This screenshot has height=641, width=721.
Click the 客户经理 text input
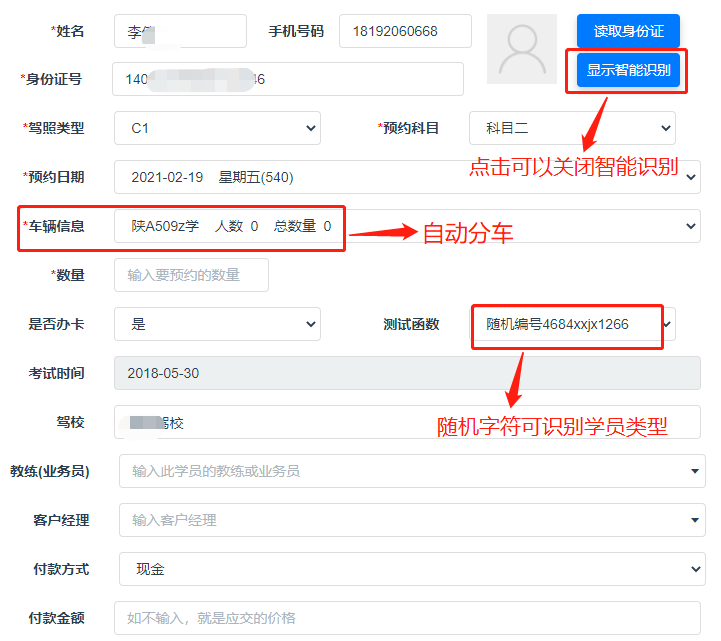coord(400,520)
